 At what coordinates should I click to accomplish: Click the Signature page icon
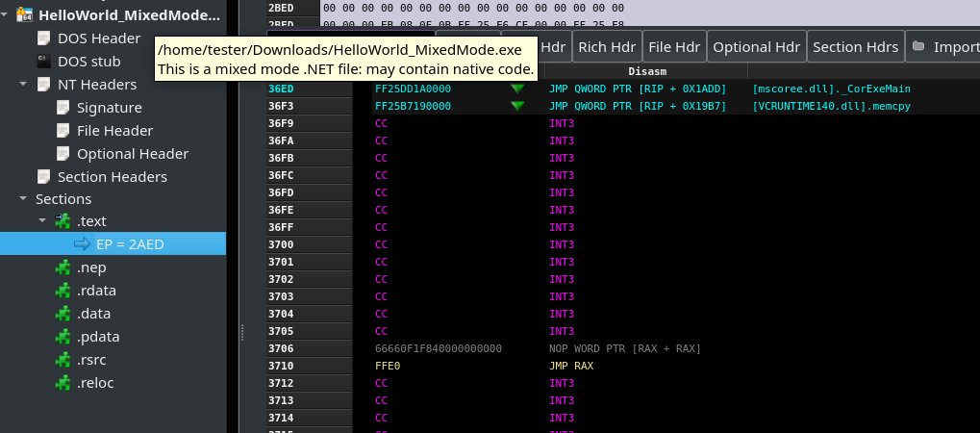click(x=63, y=108)
